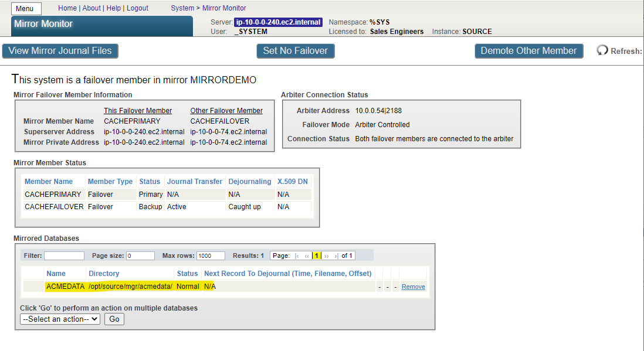
Task: Go to next page of results
Action: tap(327, 256)
